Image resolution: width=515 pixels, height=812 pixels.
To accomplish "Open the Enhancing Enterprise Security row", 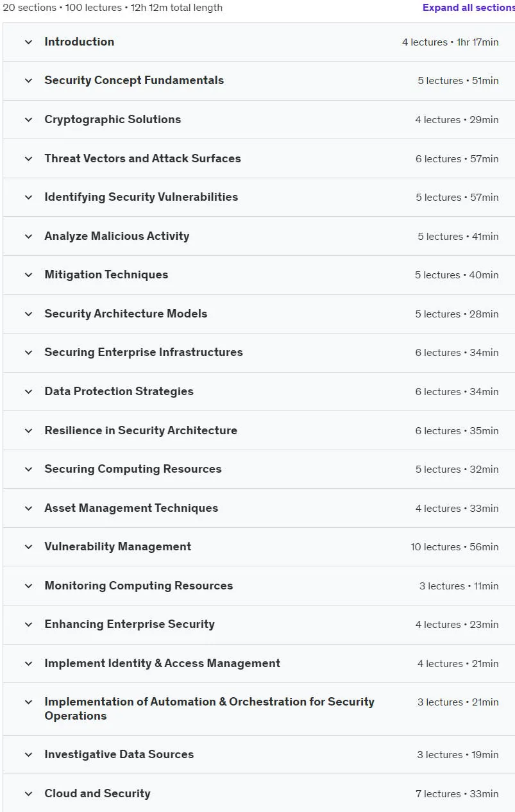I will 259,625.
